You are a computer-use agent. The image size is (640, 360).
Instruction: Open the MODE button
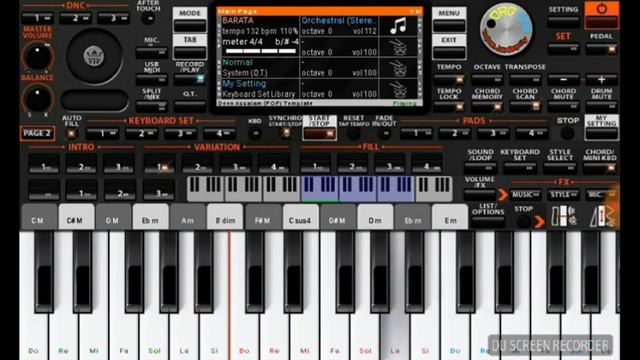190,20
